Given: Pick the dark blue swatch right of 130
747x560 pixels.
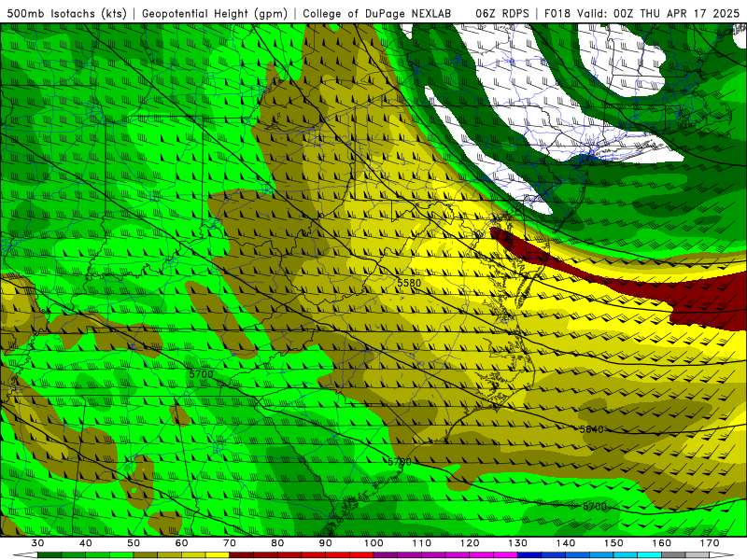Looking at the screenshot, I should [530, 555].
